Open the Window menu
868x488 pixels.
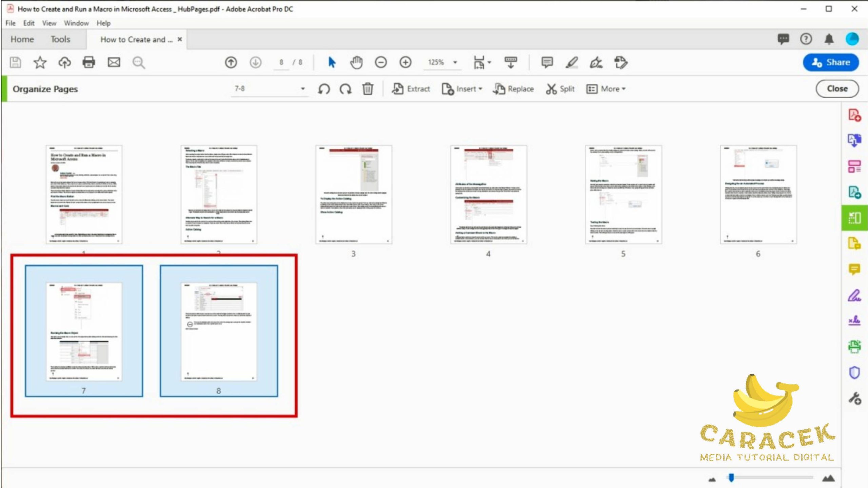pyautogui.click(x=76, y=23)
